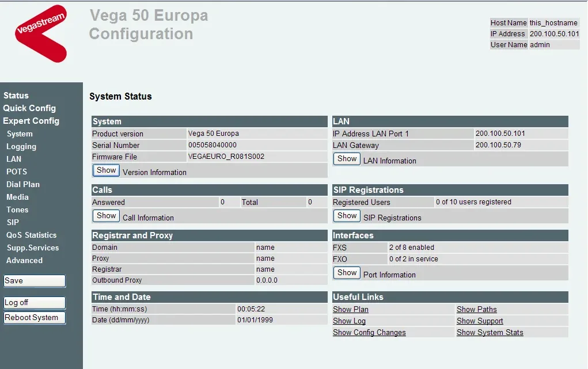Viewport: 588px width, 369px height.
Task: Click the date value 01/01/1999
Action: (x=255, y=320)
